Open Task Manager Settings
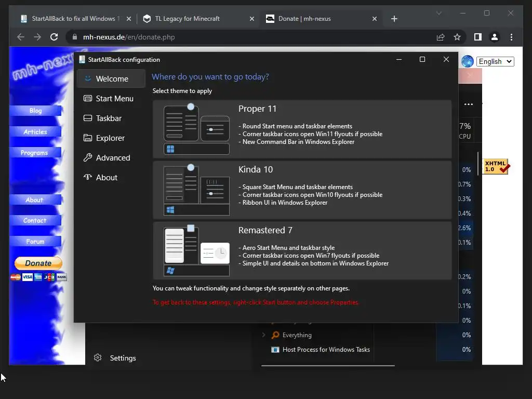Image resolution: width=532 pixels, height=399 pixels. pos(115,358)
